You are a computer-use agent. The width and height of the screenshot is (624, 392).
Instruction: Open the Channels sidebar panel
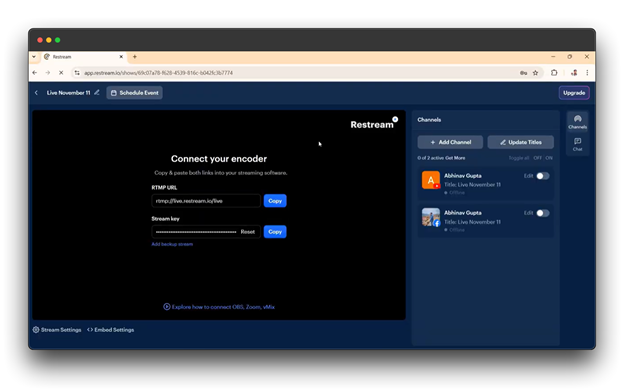[x=577, y=122]
